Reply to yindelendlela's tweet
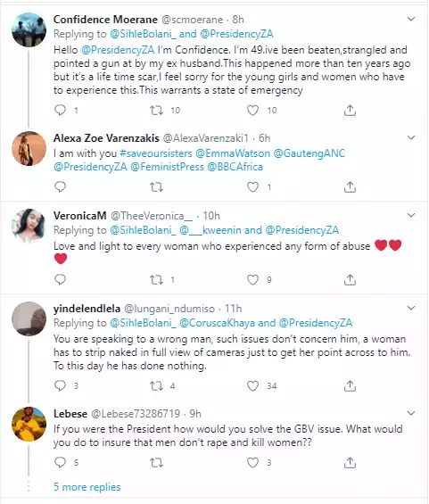The height and width of the screenshot is (504, 429). pos(60,385)
